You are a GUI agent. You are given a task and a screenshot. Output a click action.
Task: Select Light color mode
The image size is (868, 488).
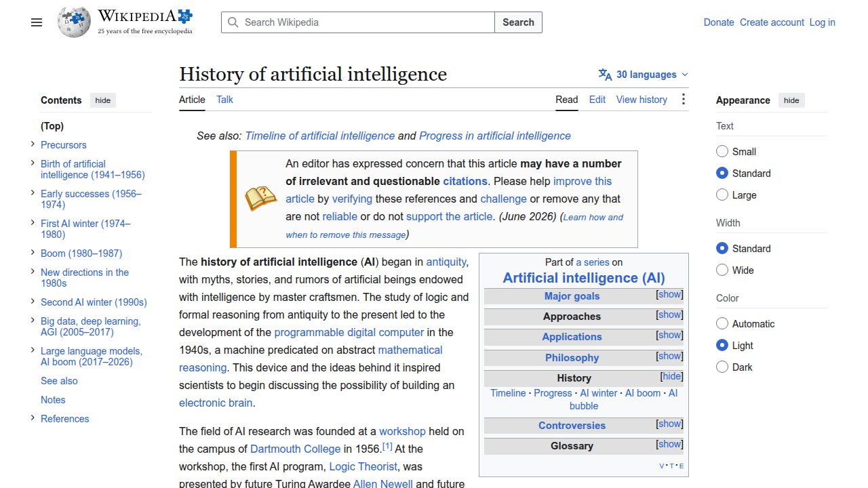point(722,345)
